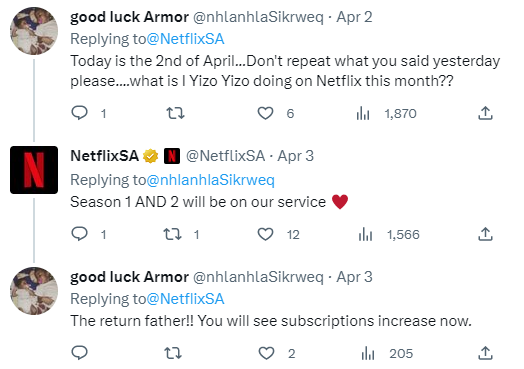Share the NetflixSA reply tweet
The height and width of the screenshot is (369, 524).
coord(485,234)
